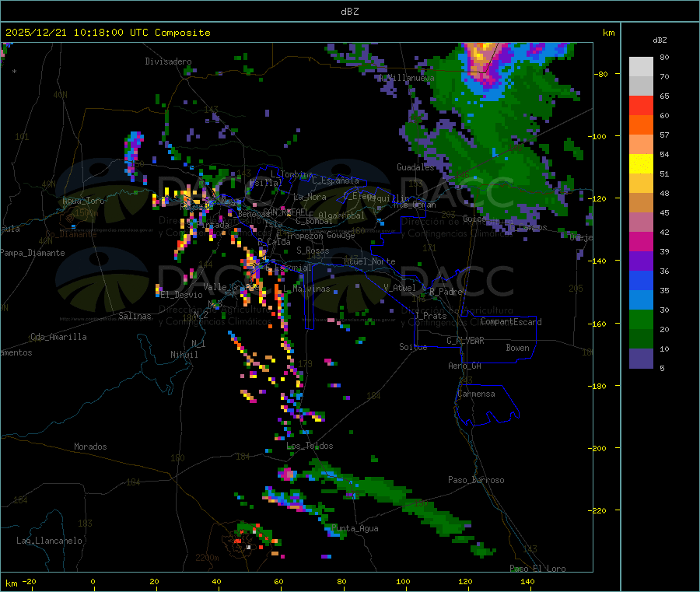
Task: Click the 100 km horizontal axis tick label
Action: [403, 582]
